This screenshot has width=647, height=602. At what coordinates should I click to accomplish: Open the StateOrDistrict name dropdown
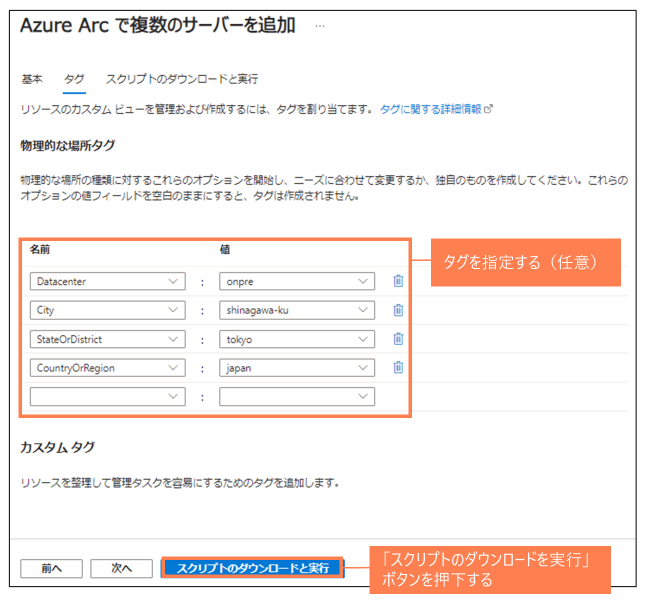pos(108,339)
